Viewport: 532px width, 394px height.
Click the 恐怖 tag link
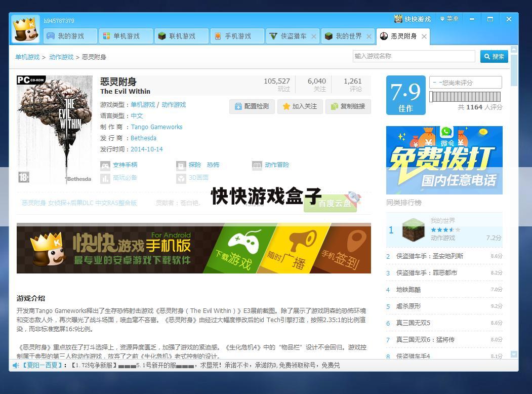click(213, 165)
